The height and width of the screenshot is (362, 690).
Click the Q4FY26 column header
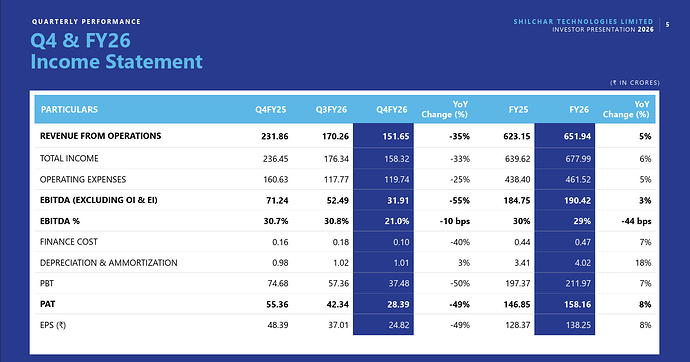392,110
